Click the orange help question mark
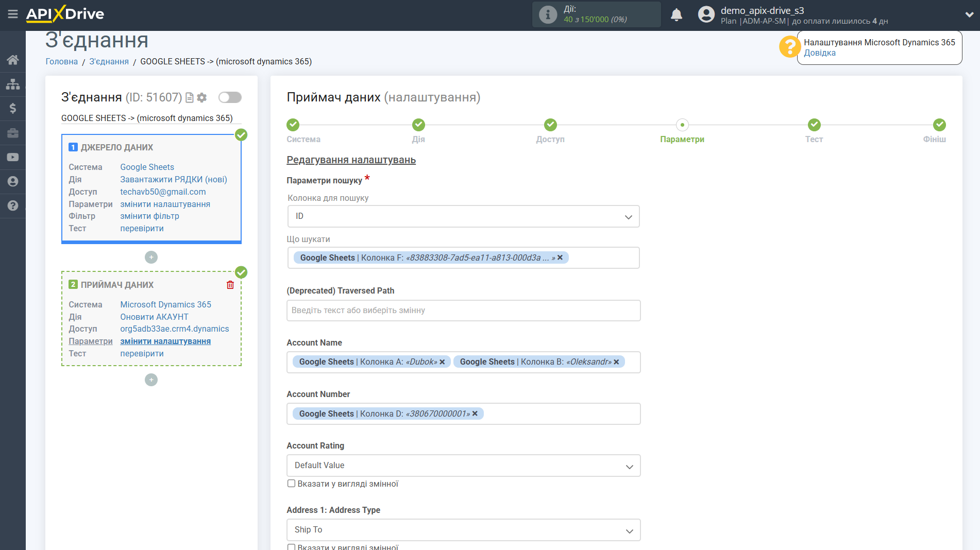Viewport: 980px width, 550px height. click(789, 46)
